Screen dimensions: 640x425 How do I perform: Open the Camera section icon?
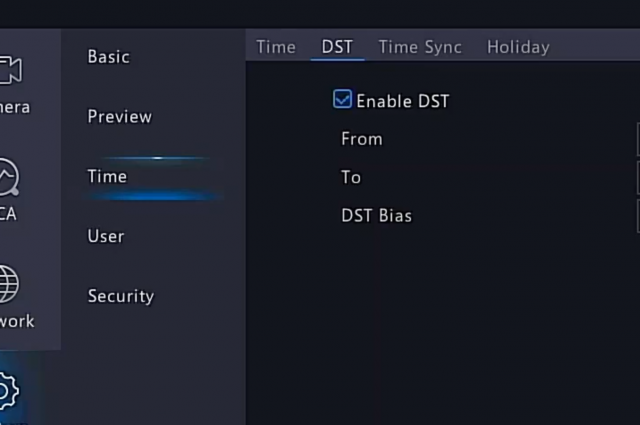click(x=10, y=70)
